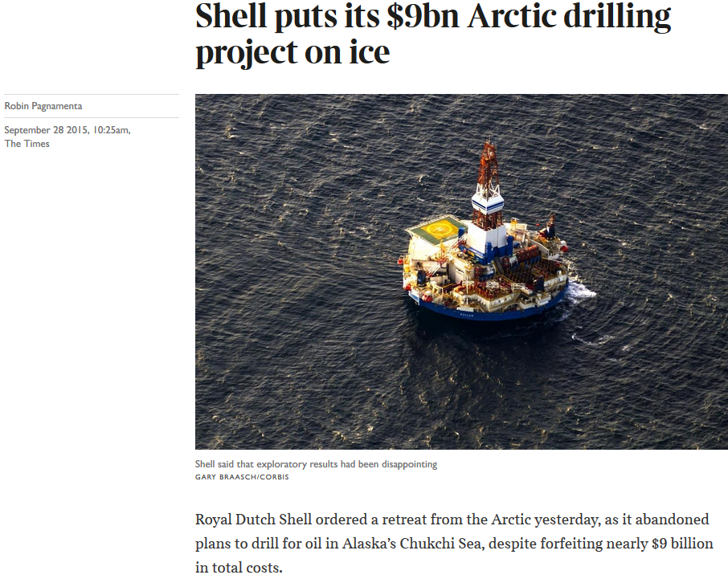The height and width of the screenshot is (579, 728).
Task: Click The Times source label
Action: tap(27, 144)
